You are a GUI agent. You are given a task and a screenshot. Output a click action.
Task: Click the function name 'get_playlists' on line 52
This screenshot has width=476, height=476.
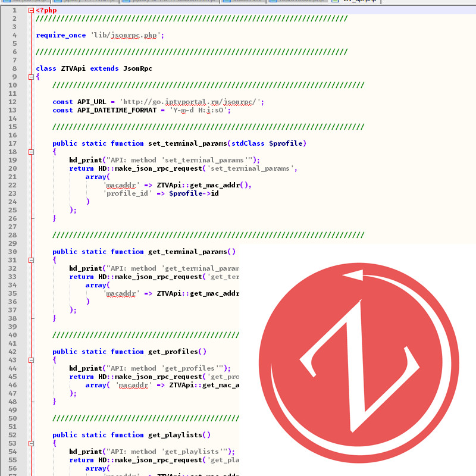tap(175, 435)
